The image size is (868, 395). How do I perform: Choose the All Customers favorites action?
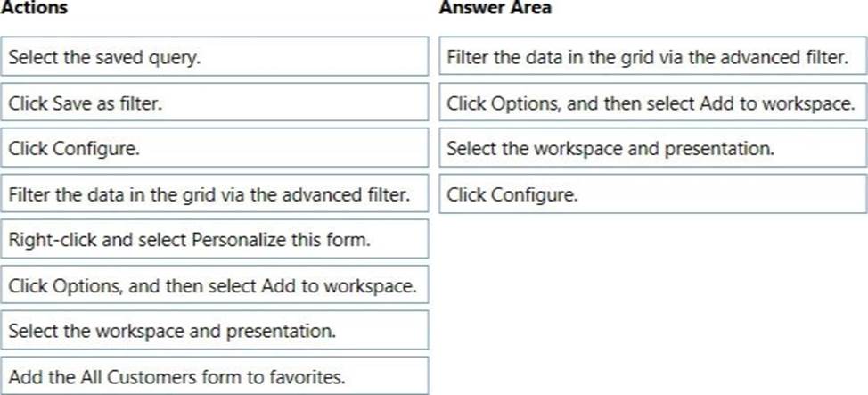pos(215,376)
